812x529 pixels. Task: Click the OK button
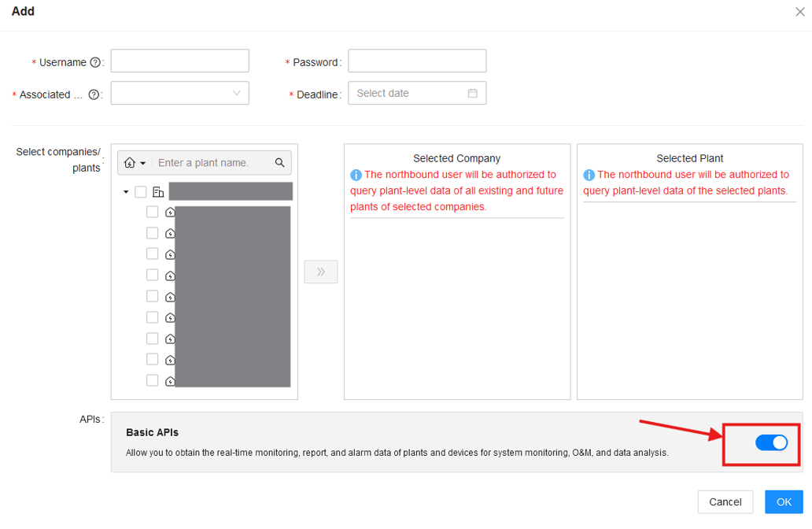[x=784, y=501]
